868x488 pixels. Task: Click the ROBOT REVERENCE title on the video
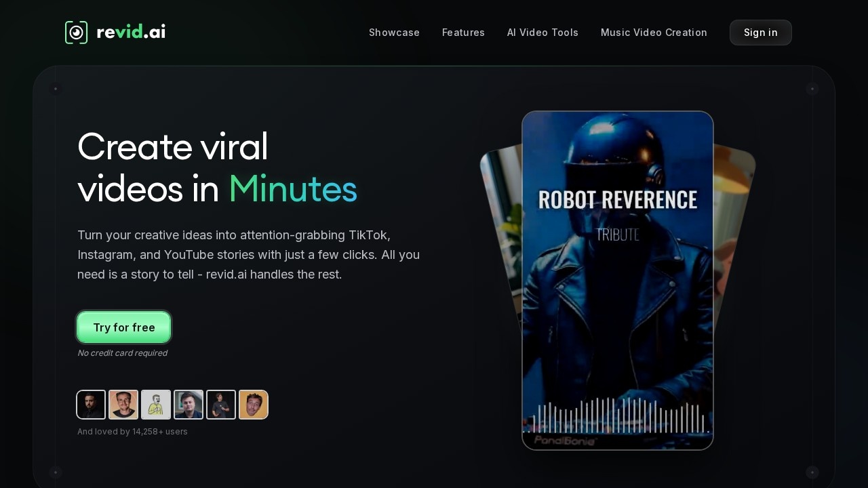click(618, 200)
